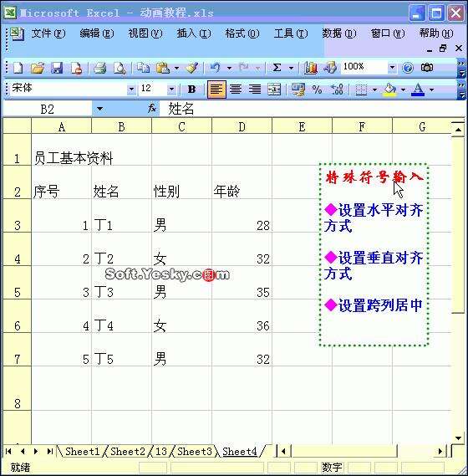Click the horizontal scrollbar right arrow

click(440, 452)
